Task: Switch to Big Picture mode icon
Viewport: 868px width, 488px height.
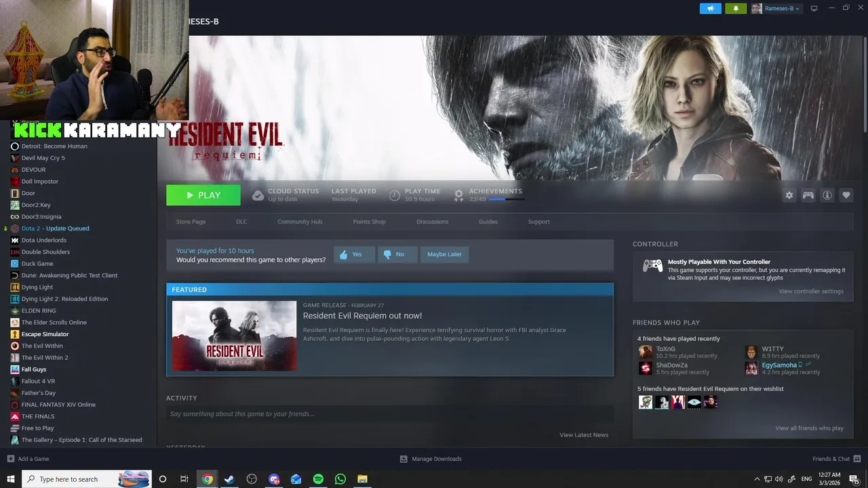Action: [814, 8]
